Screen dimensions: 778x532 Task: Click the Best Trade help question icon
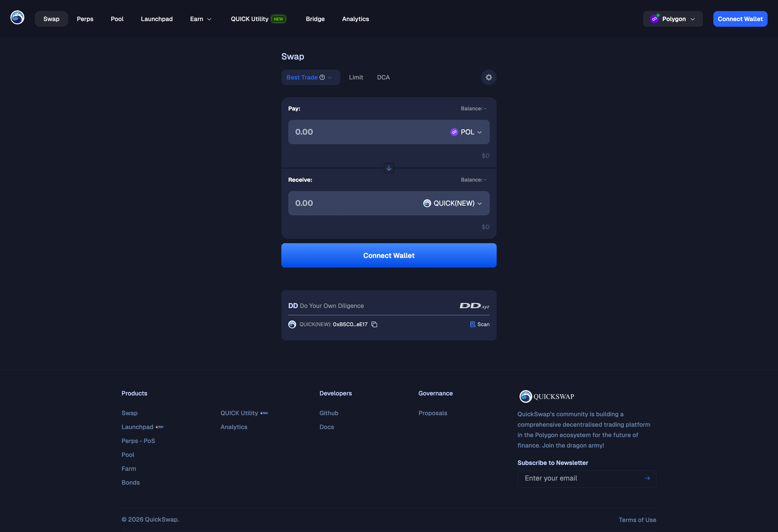322,77
